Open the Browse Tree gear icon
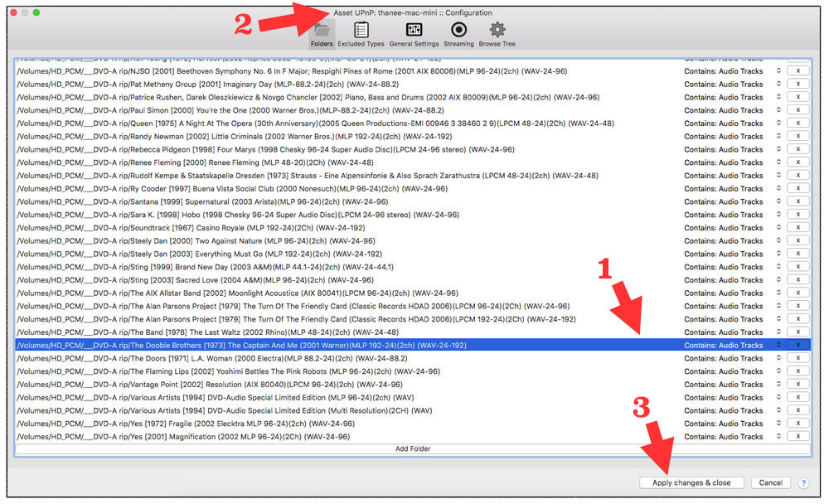Image resolution: width=829 pixels, height=504 pixels. 497,33
